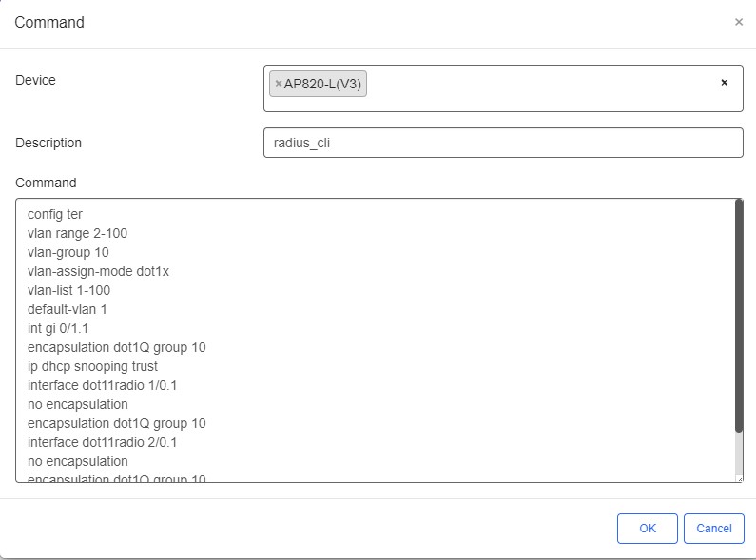This screenshot has height=560, width=756.
Task: Click the "vlan-assign-mode dot1x" command line
Action: click(98, 271)
